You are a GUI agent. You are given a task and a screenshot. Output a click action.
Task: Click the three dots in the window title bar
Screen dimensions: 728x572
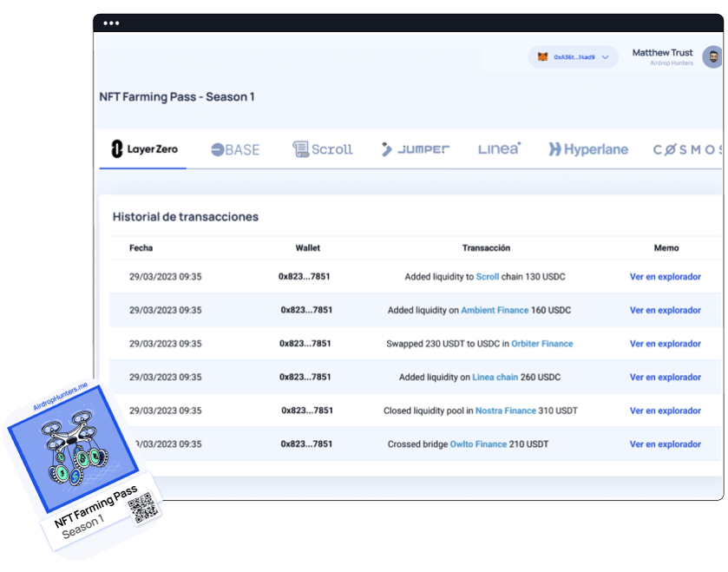111,23
